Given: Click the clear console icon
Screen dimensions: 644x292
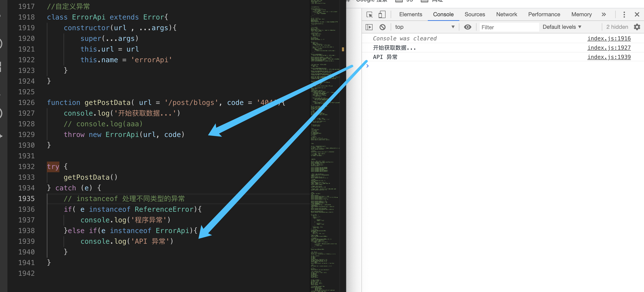Looking at the screenshot, I should (382, 27).
